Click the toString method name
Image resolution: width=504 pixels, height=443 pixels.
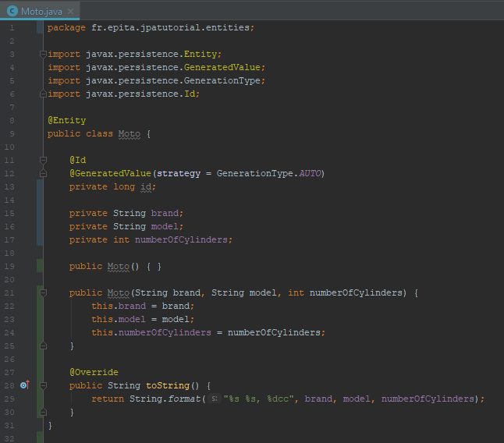pos(168,385)
